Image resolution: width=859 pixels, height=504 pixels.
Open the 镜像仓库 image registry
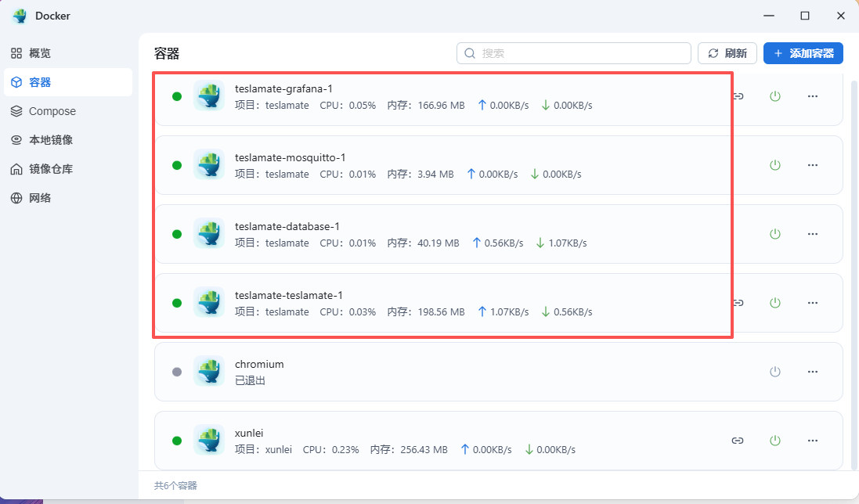click(67, 169)
